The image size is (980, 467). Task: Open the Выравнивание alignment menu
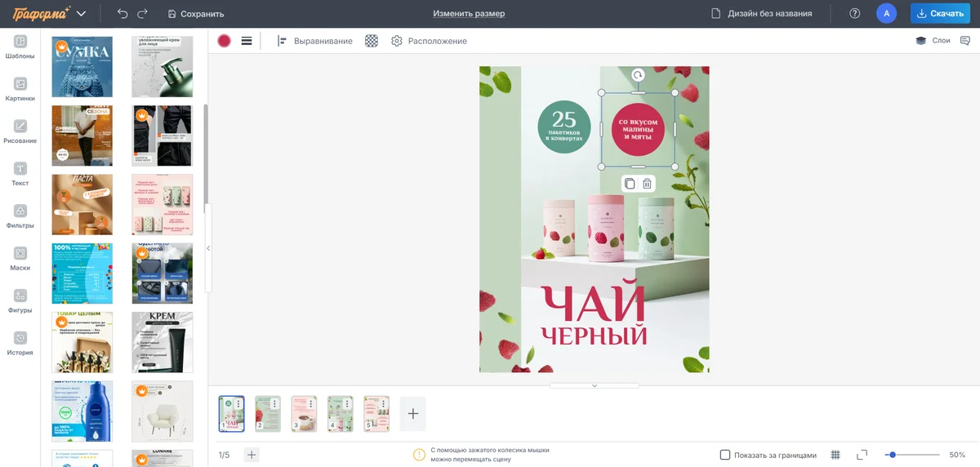click(315, 41)
